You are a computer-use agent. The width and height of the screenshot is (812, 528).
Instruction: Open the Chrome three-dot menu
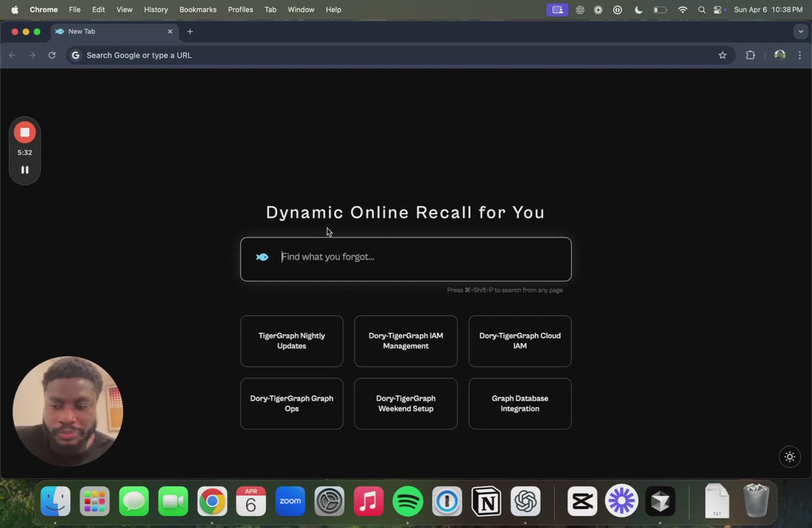tap(800, 55)
